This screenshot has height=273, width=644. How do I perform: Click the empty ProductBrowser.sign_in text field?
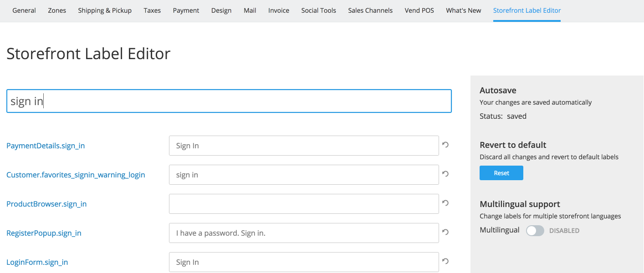pos(304,204)
